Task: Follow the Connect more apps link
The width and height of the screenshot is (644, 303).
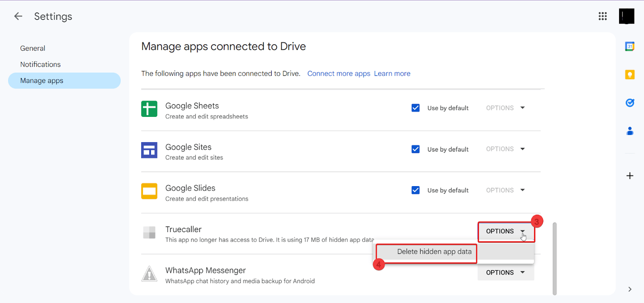Action: tap(339, 73)
